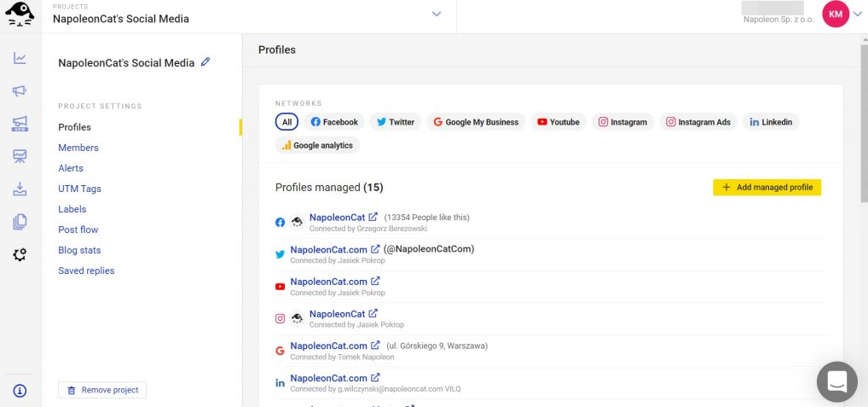868x407 pixels.
Task: Filter profiles by Youtube
Action: coord(558,122)
